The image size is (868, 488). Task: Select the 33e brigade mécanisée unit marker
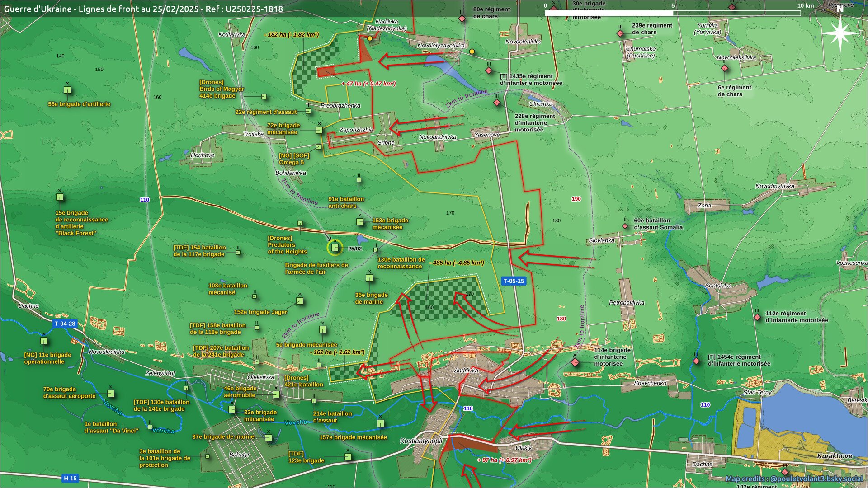coord(232,409)
